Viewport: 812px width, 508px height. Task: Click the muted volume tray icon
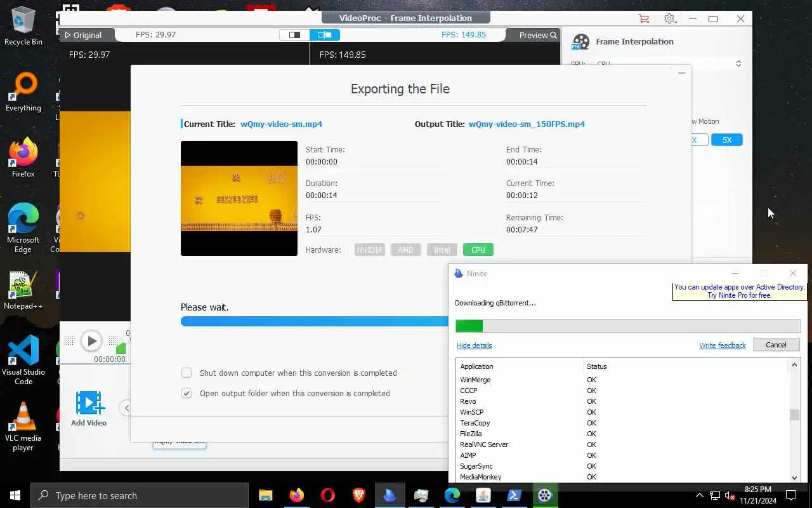[730, 495]
